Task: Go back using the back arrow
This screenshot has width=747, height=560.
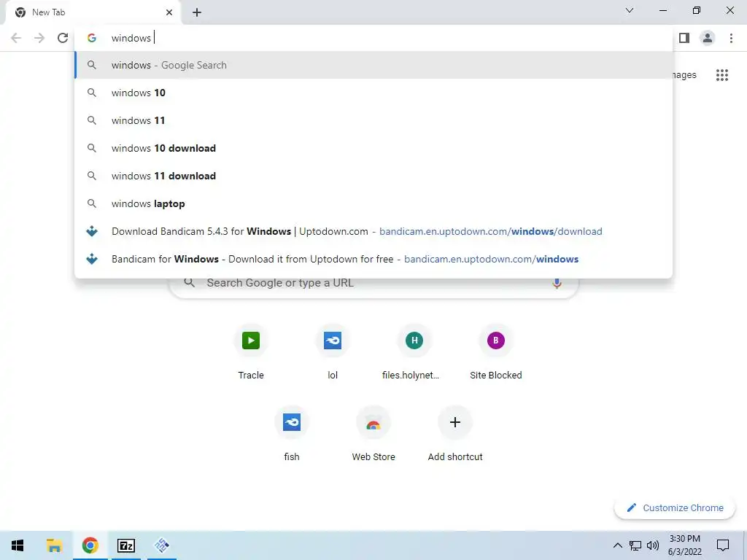Action: pyautogui.click(x=16, y=38)
